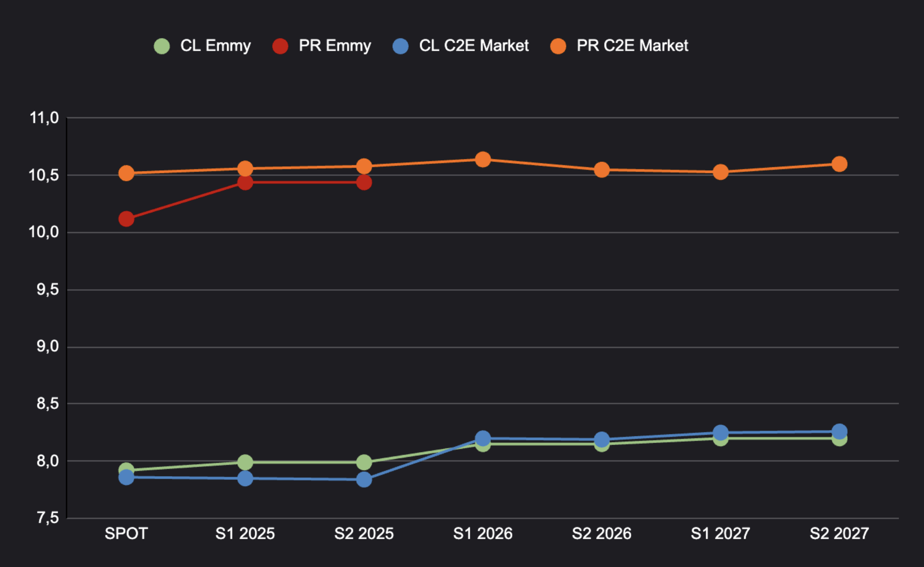The height and width of the screenshot is (567, 924).
Task: Click PR Emmy point at S1 2025
Action: 245,183
